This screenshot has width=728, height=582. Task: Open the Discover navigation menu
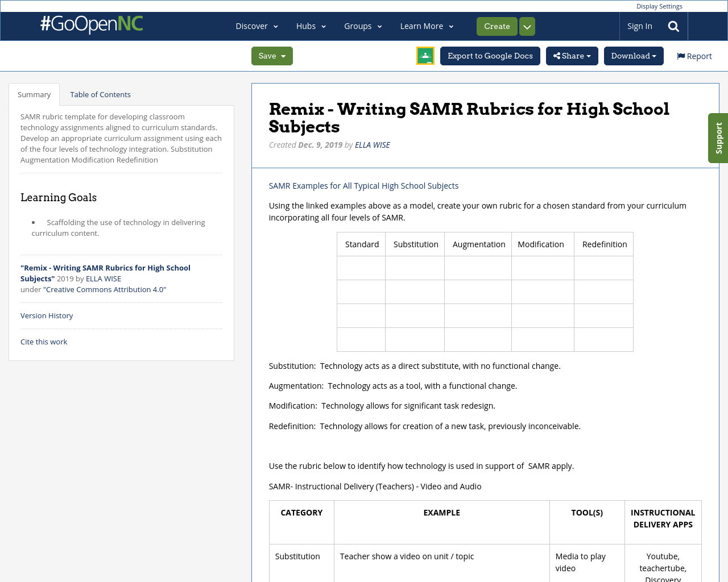point(257,27)
